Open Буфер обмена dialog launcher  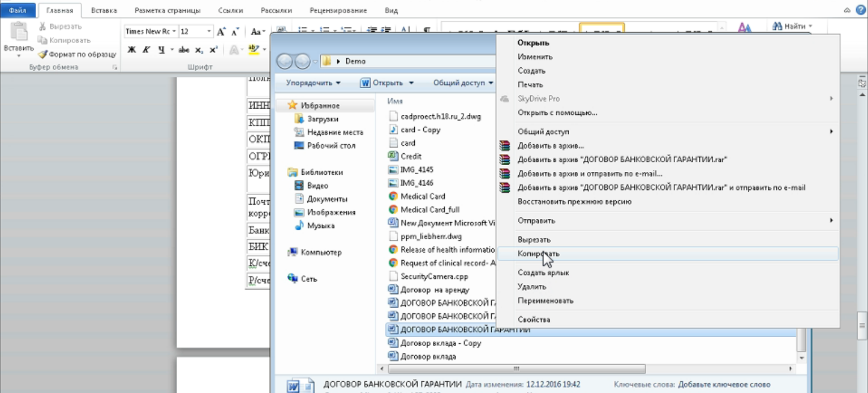pos(115,67)
